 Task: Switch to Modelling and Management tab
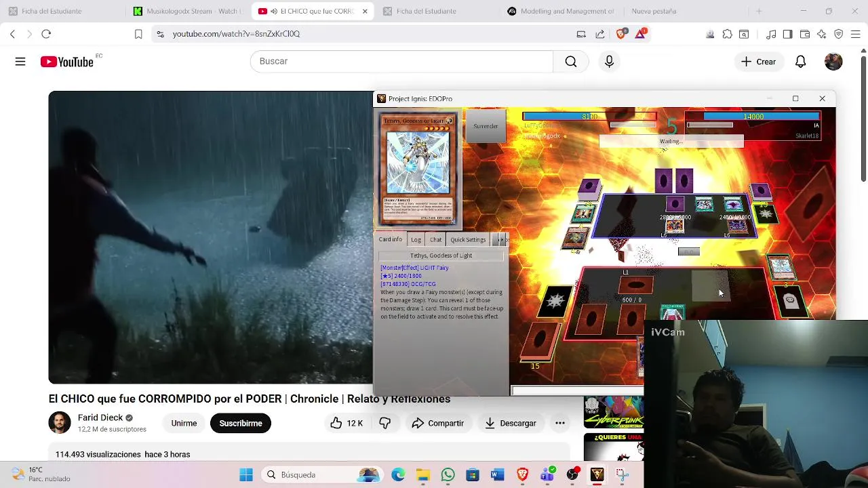click(562, 11)
